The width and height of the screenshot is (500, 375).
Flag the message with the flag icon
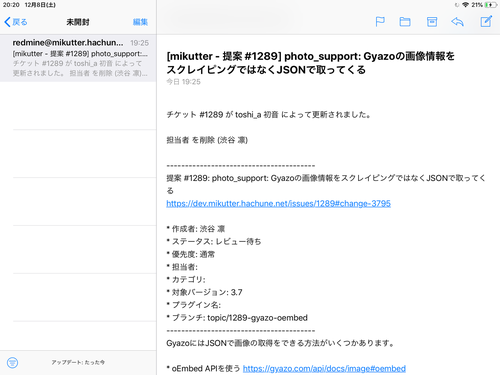click(x=380, y=22)
